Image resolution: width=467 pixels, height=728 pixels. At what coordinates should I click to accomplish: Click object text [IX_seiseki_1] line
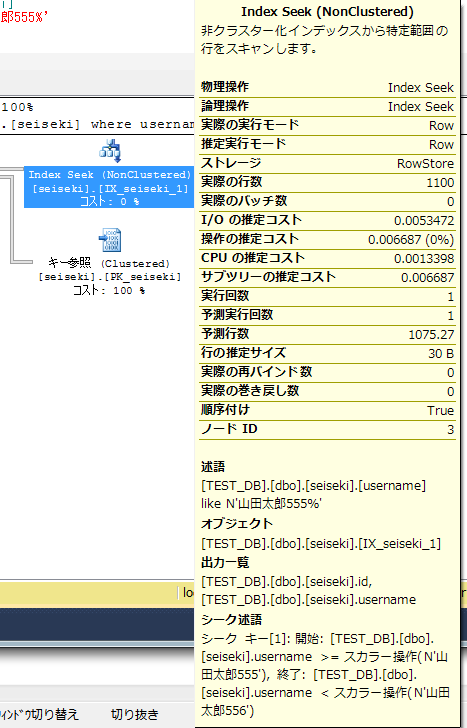[x=321, y=543]
